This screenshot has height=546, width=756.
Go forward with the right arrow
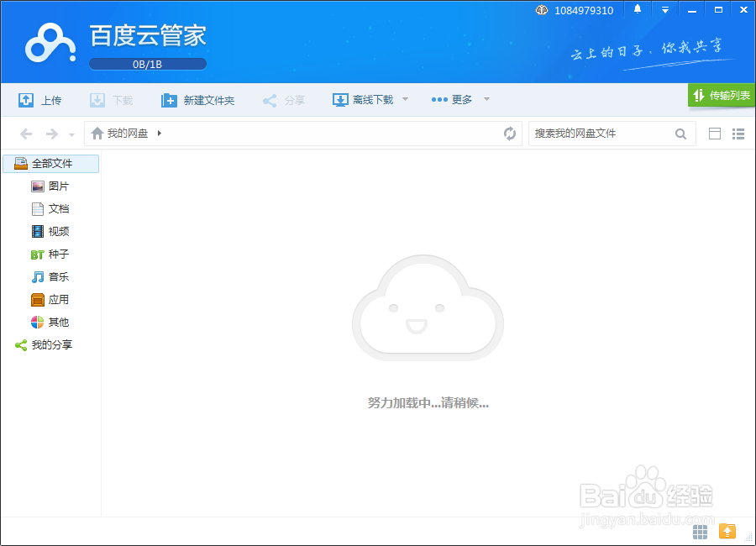51,134
